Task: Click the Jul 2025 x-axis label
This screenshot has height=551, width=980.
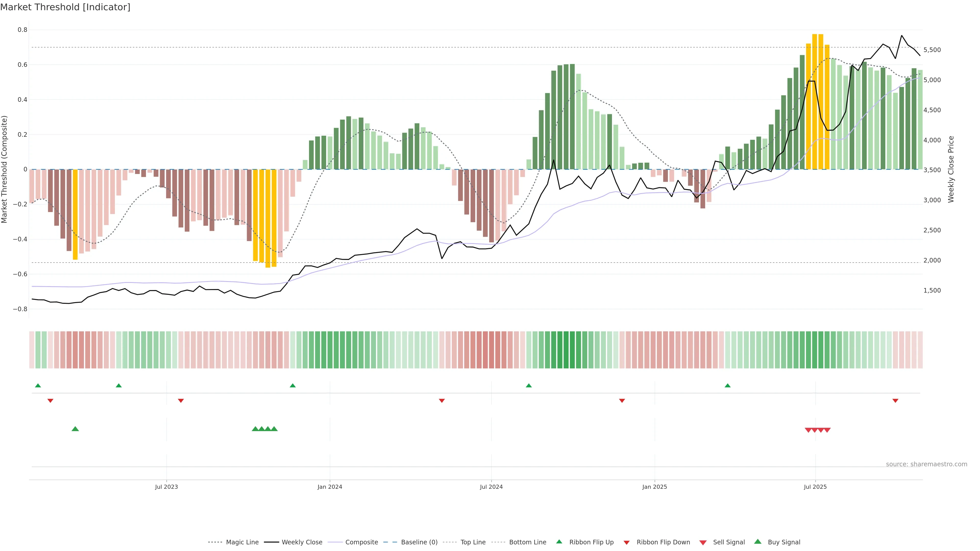Action: (x=815, y=487)
